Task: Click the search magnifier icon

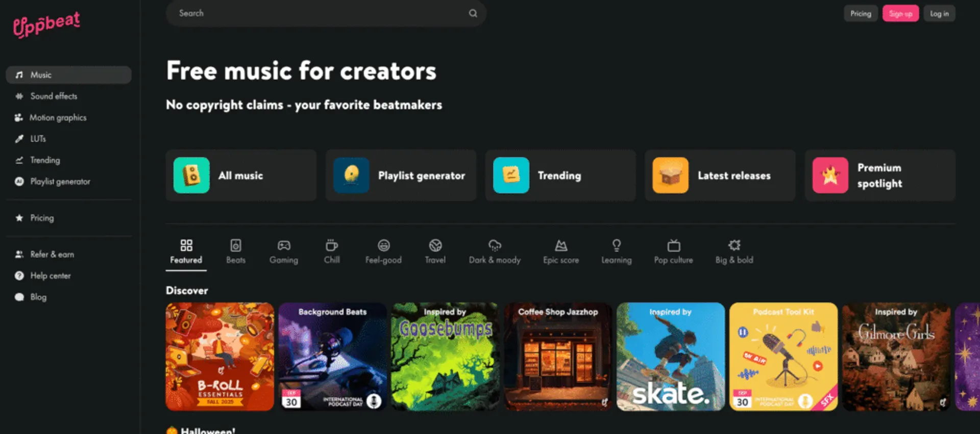Action: pyautogui.click(x=473, y=13)
